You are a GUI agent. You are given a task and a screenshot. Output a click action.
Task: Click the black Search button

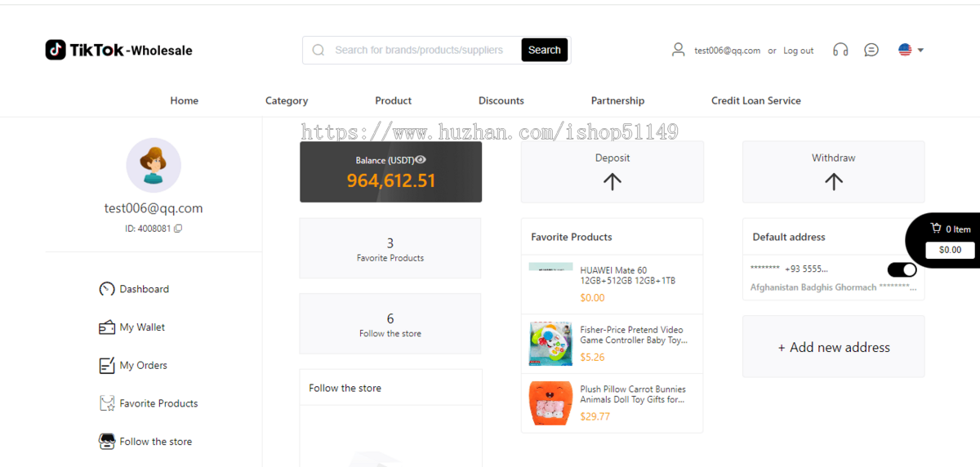coord(544,50)
